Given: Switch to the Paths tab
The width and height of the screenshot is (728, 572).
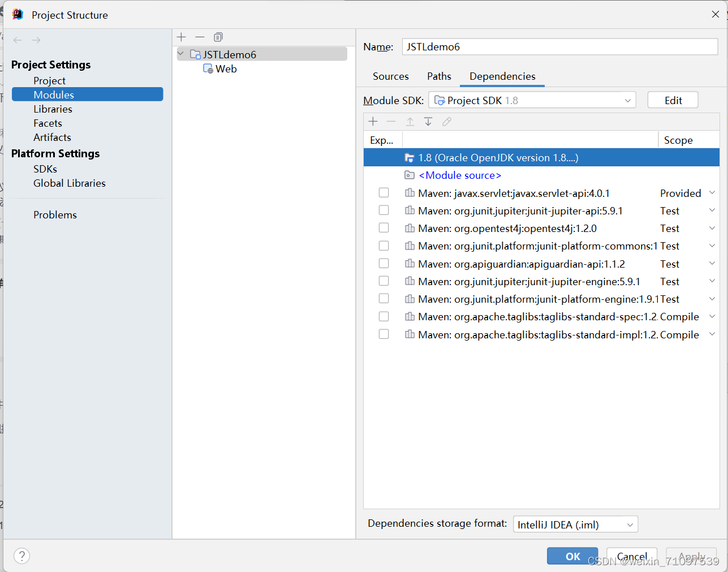Looking at the screenshot, I should (439, 76).
